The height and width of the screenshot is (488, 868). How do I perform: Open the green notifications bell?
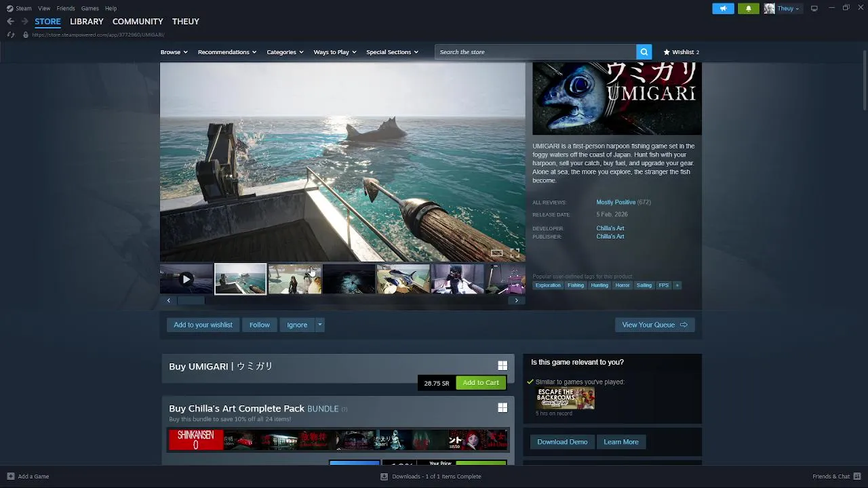[x=748, y=8]
